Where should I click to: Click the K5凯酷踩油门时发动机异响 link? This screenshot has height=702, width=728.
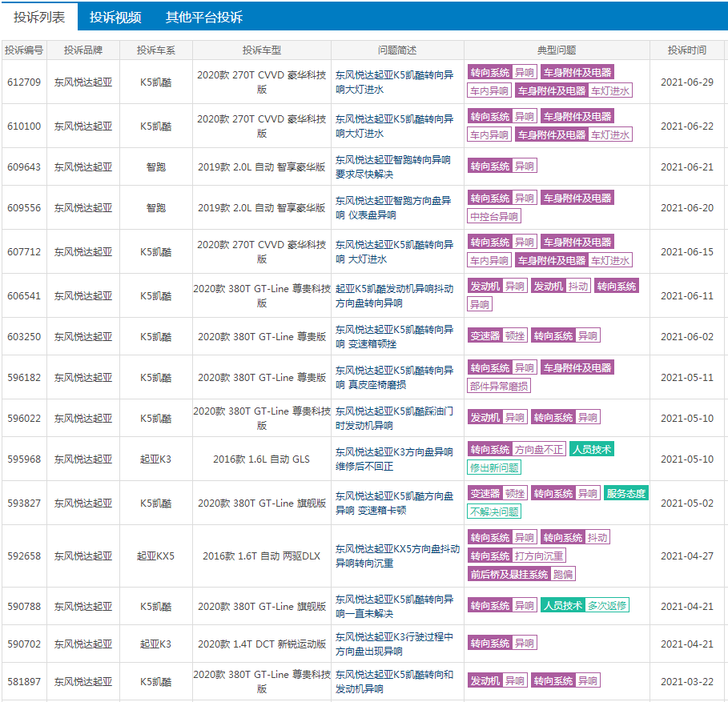tap(394, 418)
